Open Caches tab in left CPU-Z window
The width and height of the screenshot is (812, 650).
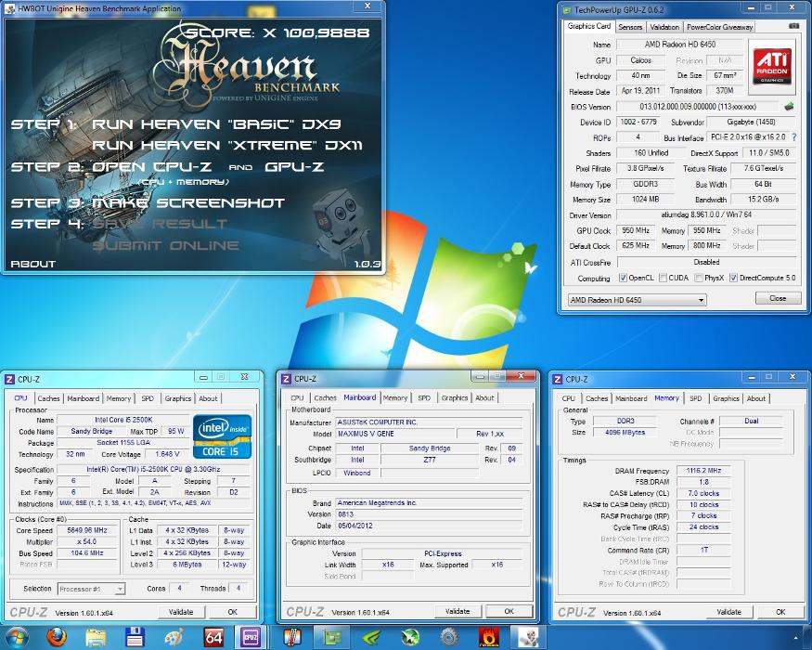coord(48,398)
